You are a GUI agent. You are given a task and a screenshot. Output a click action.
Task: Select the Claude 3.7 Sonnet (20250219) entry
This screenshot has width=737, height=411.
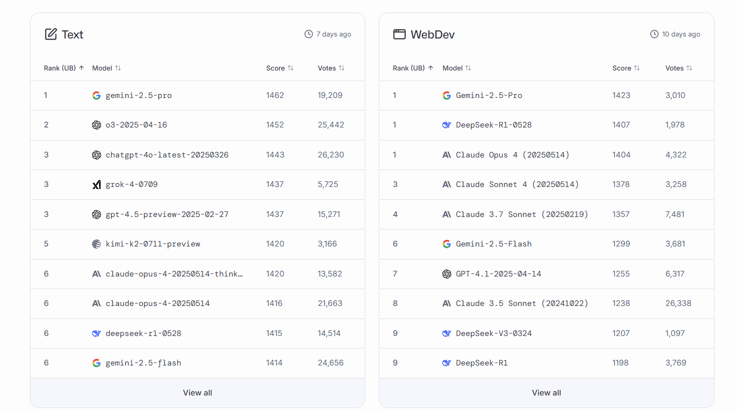(x=521, y=214)
